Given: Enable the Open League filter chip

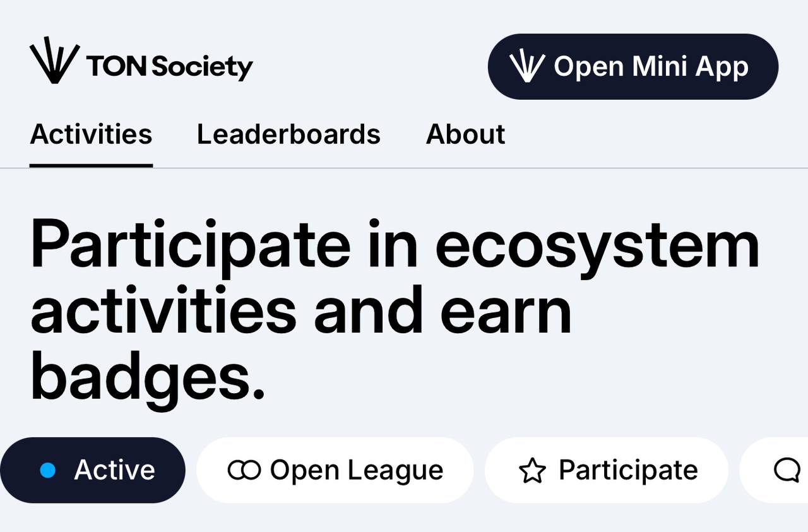Looking at the screenshot, I should pos(335,470).
